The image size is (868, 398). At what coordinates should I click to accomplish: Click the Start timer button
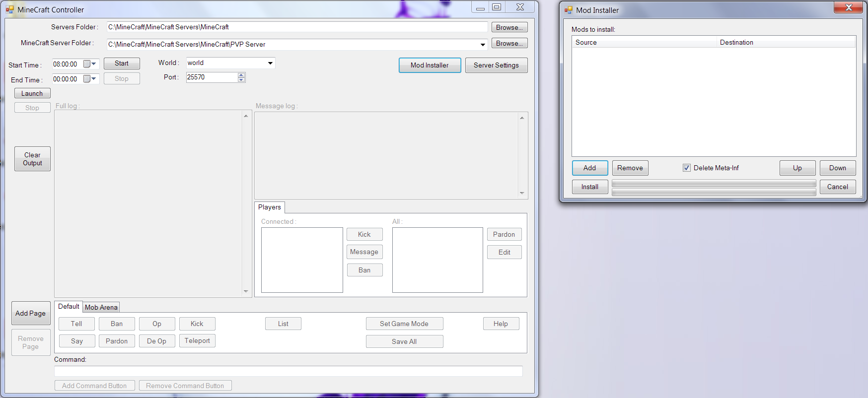[122, 64]
